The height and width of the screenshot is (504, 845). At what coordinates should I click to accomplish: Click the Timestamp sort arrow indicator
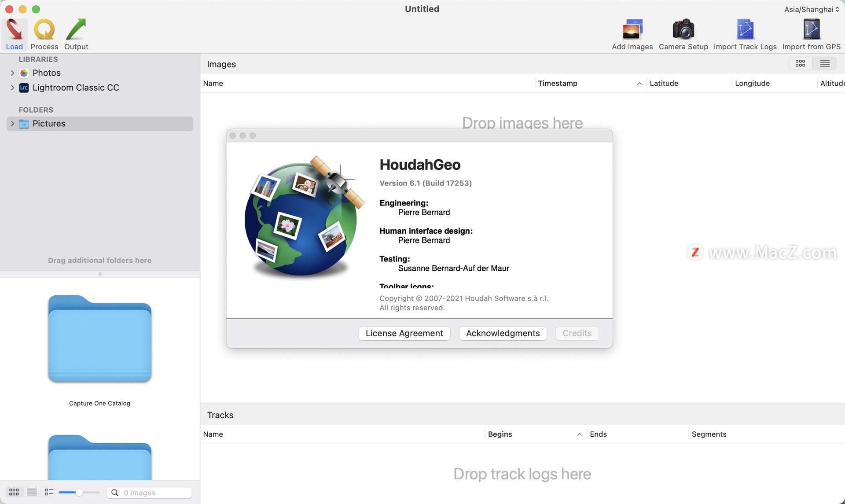pos(639,84)
